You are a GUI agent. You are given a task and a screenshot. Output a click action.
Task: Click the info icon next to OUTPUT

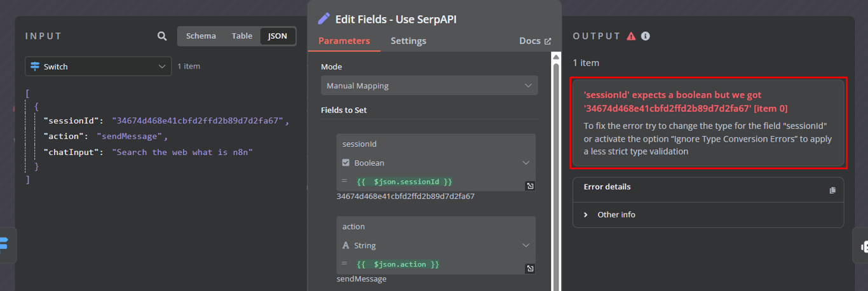click(646, 36)
